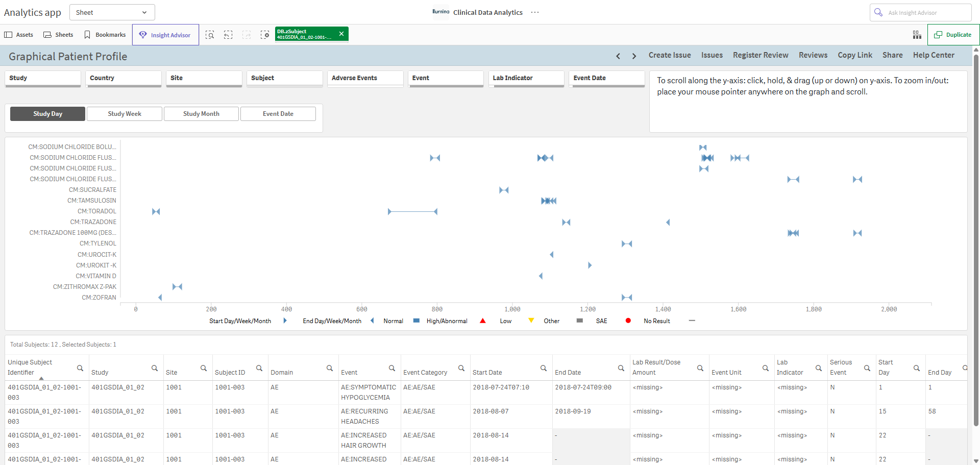980x465 pixels.
Task: Search the Site column
Action: [x=204, y=368]
